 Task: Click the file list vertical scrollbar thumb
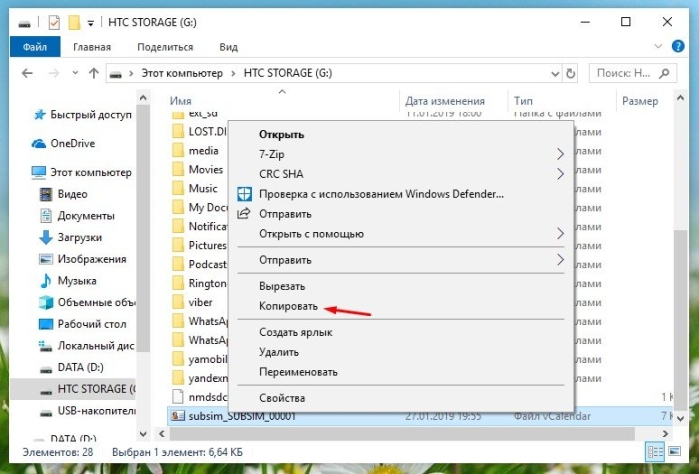point(680,319)
